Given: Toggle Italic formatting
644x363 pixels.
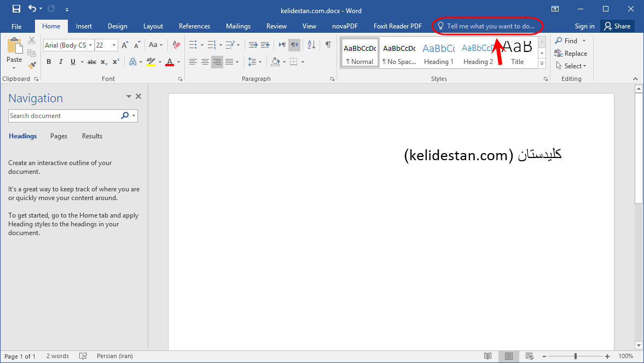Looking at the screenshot, I should (61, 62).
